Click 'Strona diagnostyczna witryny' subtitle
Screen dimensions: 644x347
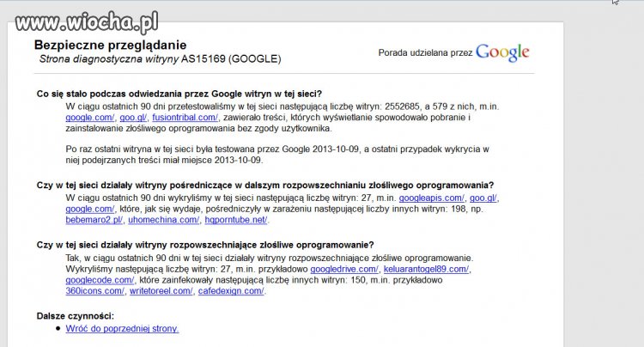[x=109, y=59]
